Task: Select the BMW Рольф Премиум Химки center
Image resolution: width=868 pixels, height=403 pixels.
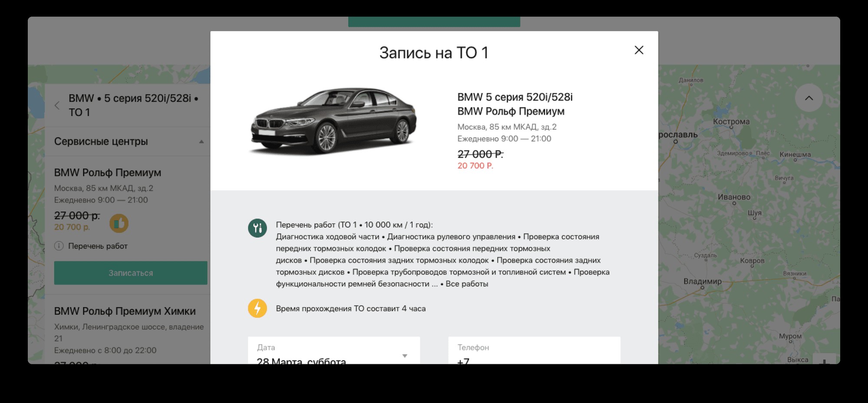Action: tap(125, 311)
